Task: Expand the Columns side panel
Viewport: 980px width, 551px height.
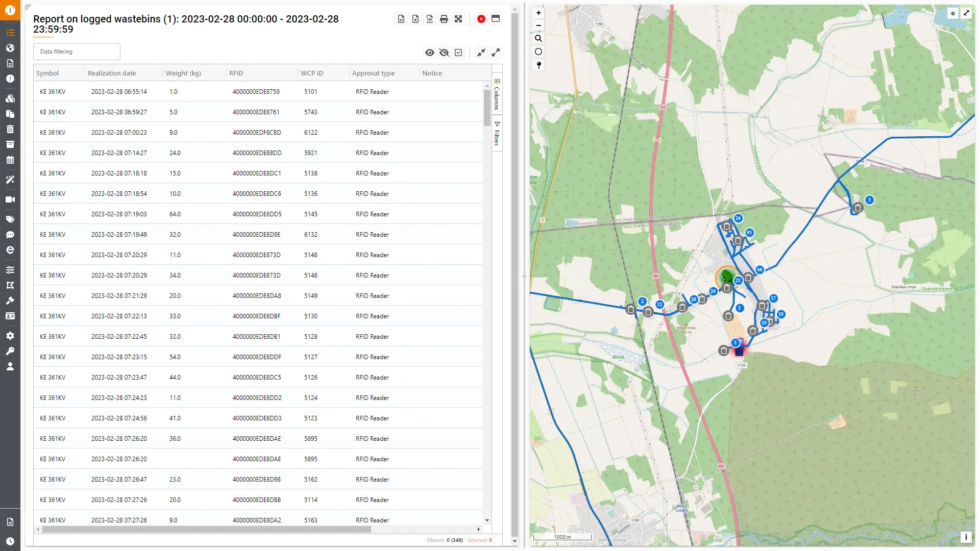Action: pyautogui.click(x=497, y=94)
